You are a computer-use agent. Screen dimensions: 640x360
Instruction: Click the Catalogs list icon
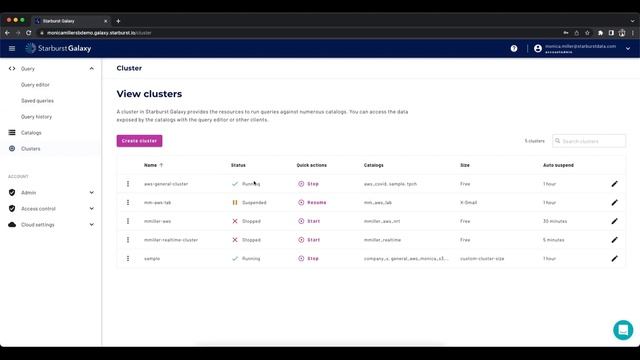(12, 133)
